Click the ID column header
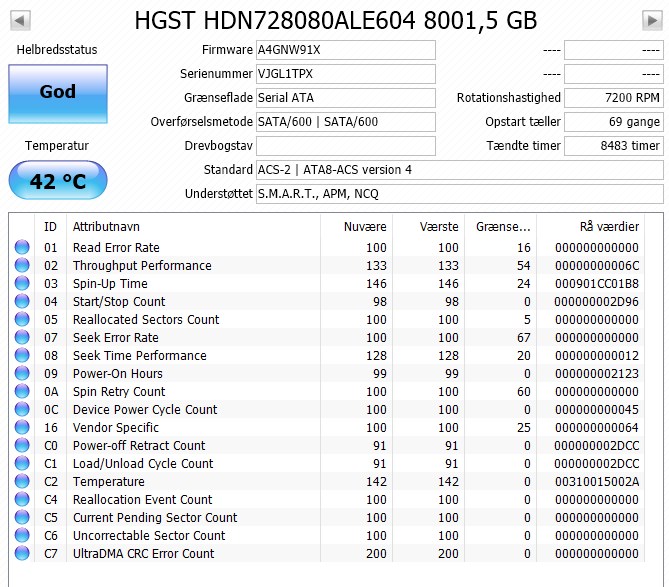The height and width of the screenshot is (587, 669). point(50,227)
